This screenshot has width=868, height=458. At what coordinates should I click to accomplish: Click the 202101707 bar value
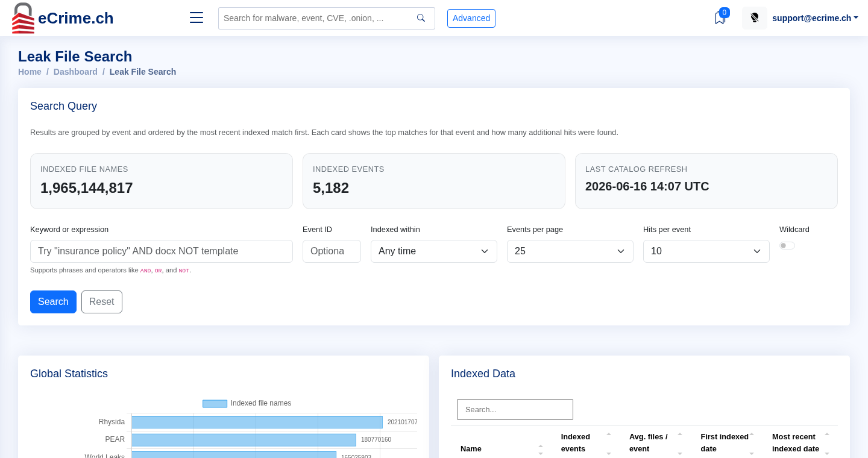click(403, 422)
